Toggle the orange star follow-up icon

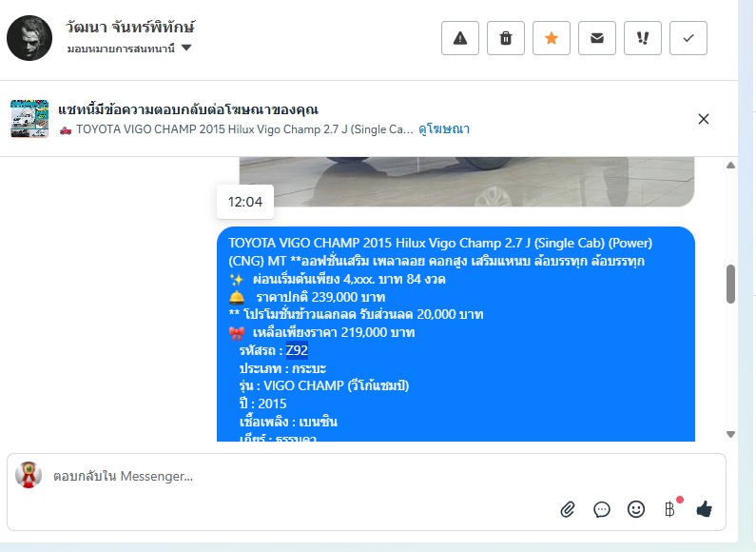[552, 38]
